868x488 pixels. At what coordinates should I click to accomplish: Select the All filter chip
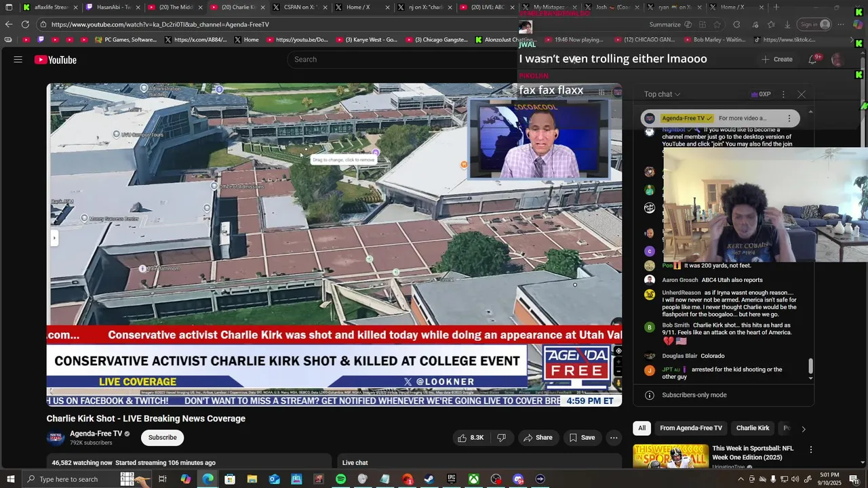pos(642,428)
